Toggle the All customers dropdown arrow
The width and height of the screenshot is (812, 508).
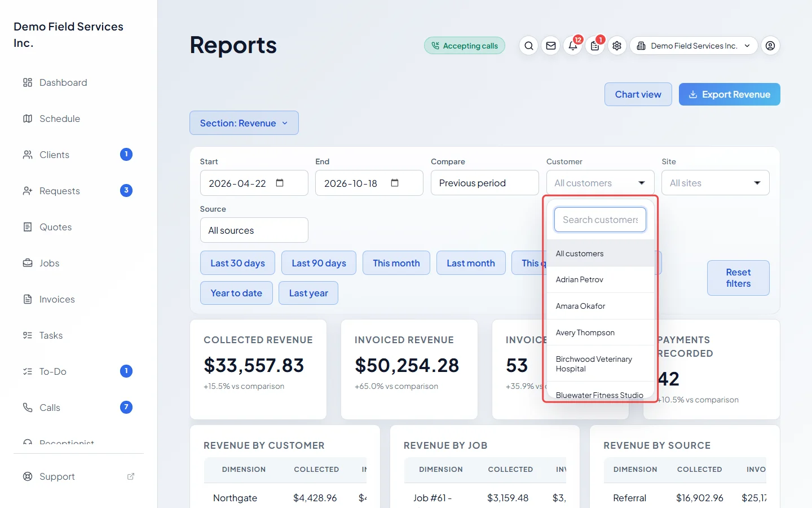(x=642, y=183)
